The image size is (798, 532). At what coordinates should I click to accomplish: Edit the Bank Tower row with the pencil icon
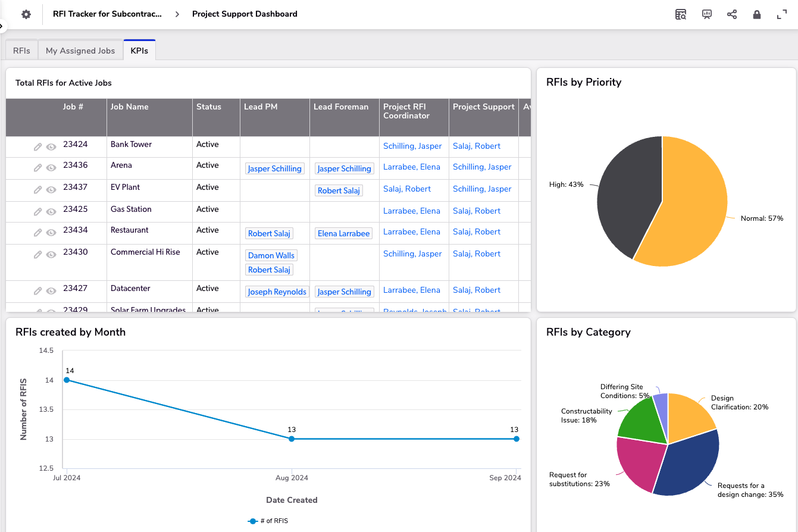pos(37,146)
